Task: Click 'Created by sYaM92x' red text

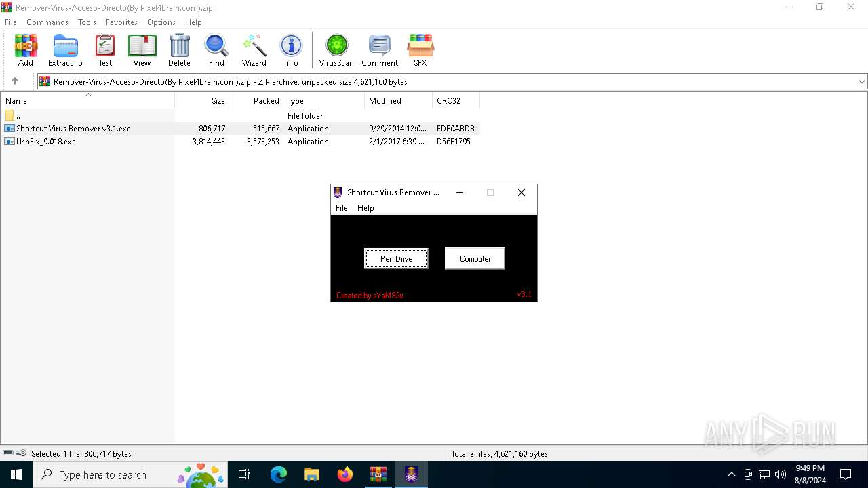Action: (x=370, y=296)
